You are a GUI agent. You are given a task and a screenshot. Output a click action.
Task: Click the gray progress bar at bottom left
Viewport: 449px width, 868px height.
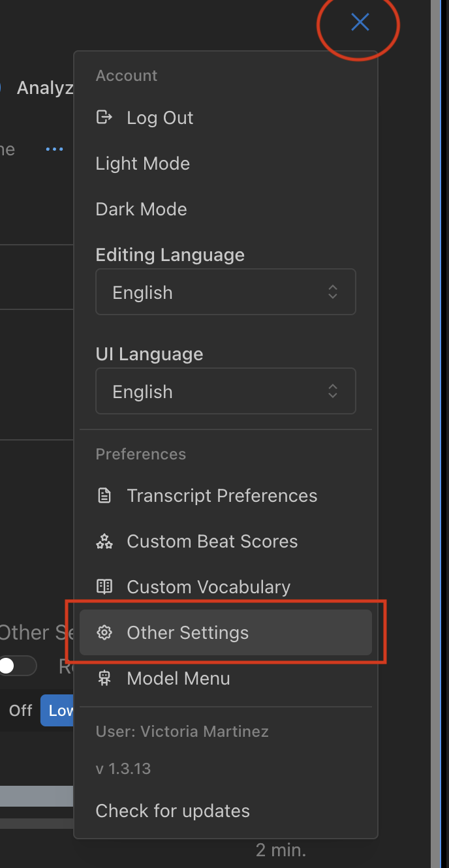[36, 796]
